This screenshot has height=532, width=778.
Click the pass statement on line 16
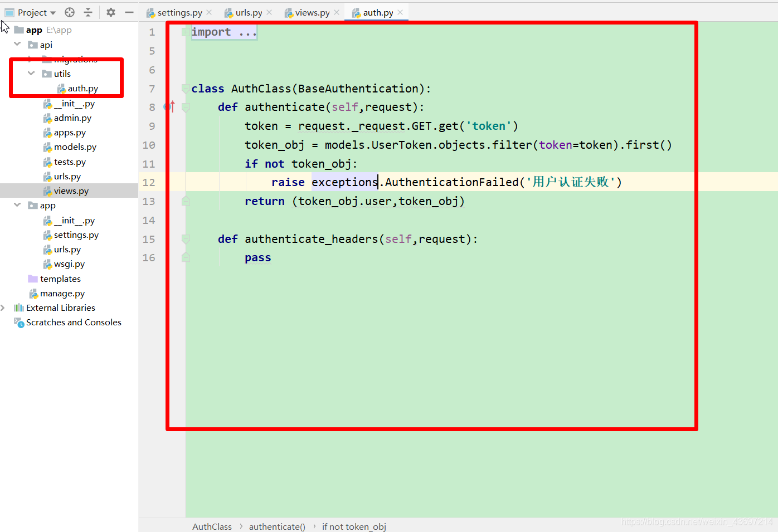[x=257, y=258]
